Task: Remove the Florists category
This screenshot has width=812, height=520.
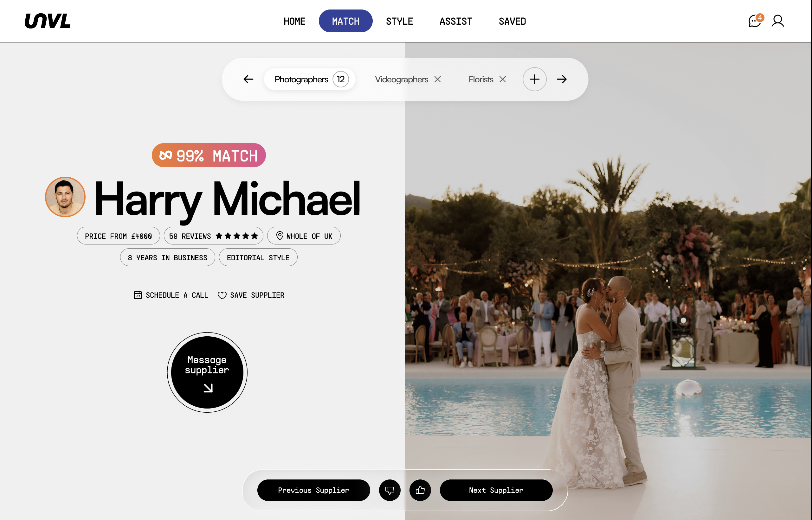Action: pos(502,79)
